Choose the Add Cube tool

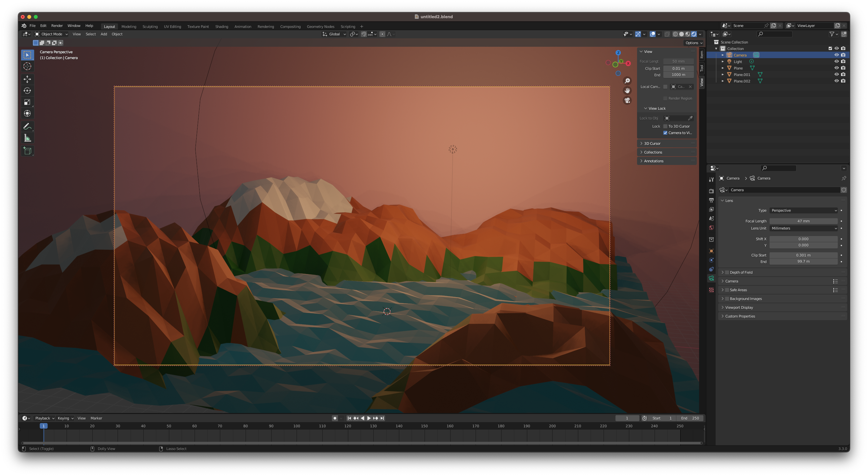[x=27, y=151]
